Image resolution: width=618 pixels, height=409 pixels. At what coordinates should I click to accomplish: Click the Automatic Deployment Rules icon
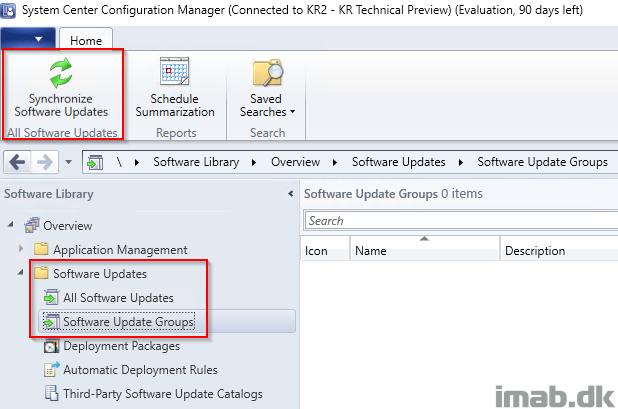(x=51, y=370)
